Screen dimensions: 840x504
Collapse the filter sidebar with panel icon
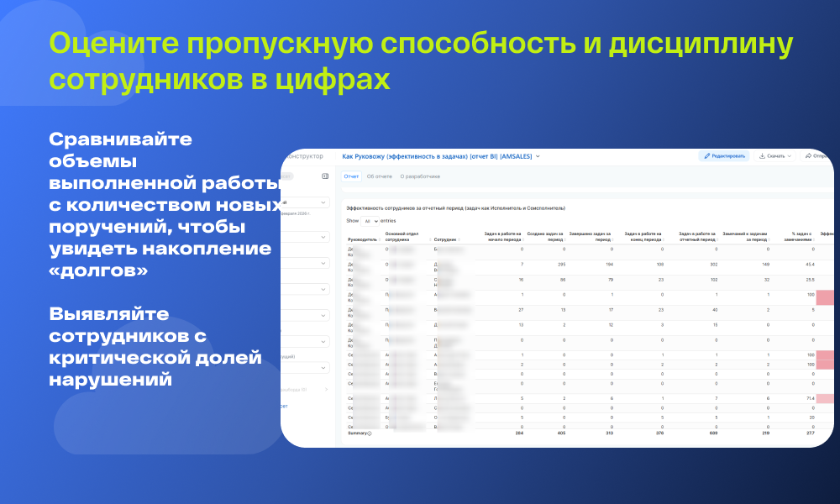pos(324,176)
